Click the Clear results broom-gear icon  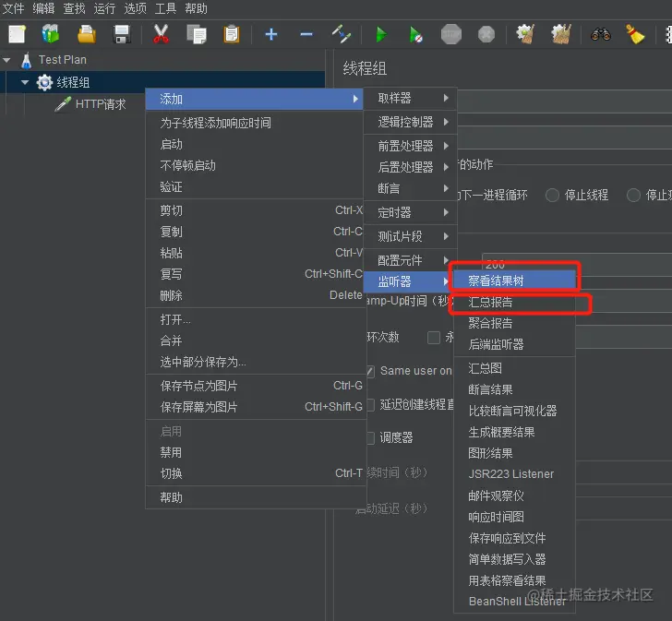coord(525,34)
